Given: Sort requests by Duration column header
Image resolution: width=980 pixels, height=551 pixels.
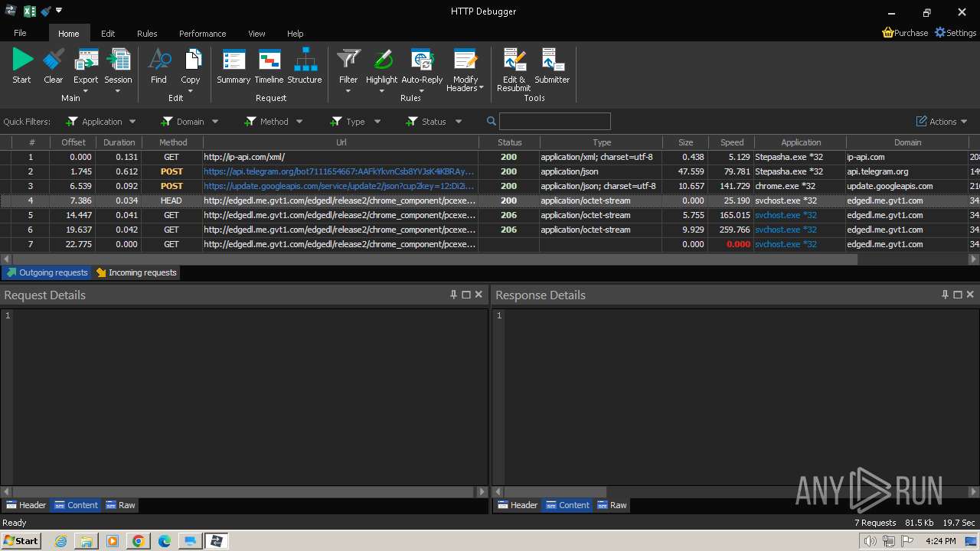Looking at the screenshot, I should (119, 142).
